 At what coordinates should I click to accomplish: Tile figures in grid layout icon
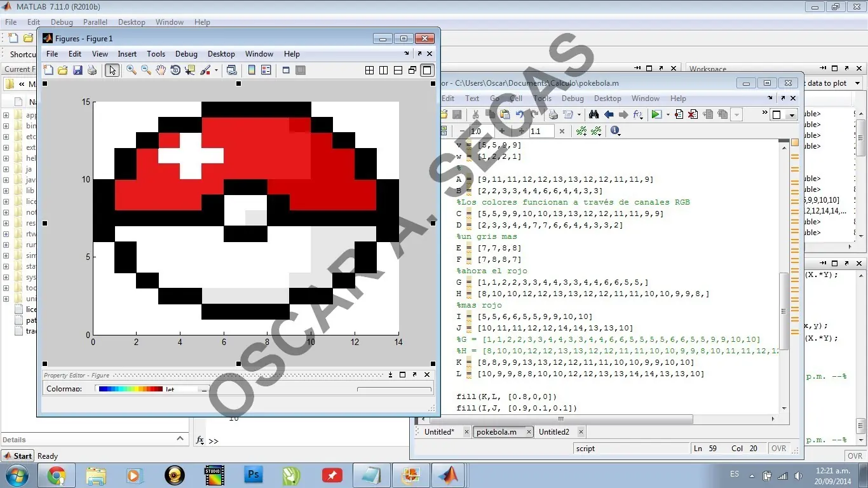(x=369, y=70)
